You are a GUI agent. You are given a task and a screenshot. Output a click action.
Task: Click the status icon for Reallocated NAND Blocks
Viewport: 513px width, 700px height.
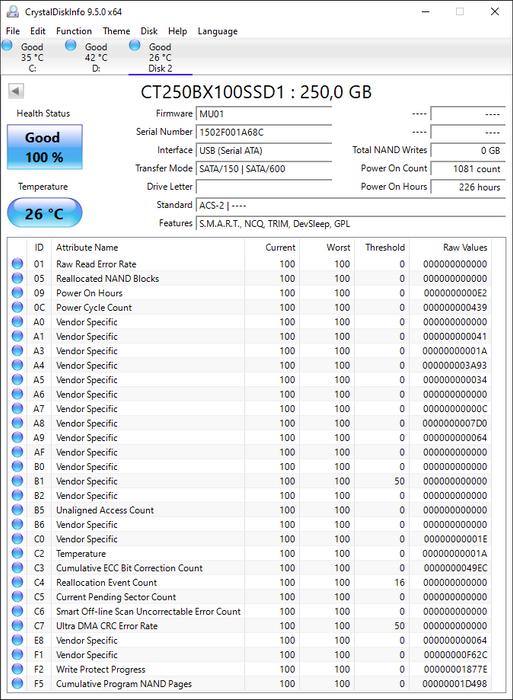[17, 278]
